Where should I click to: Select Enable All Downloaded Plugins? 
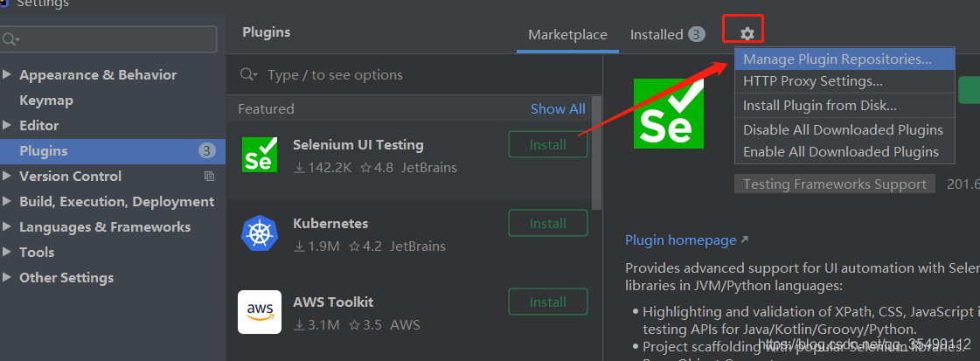point(845,152)
